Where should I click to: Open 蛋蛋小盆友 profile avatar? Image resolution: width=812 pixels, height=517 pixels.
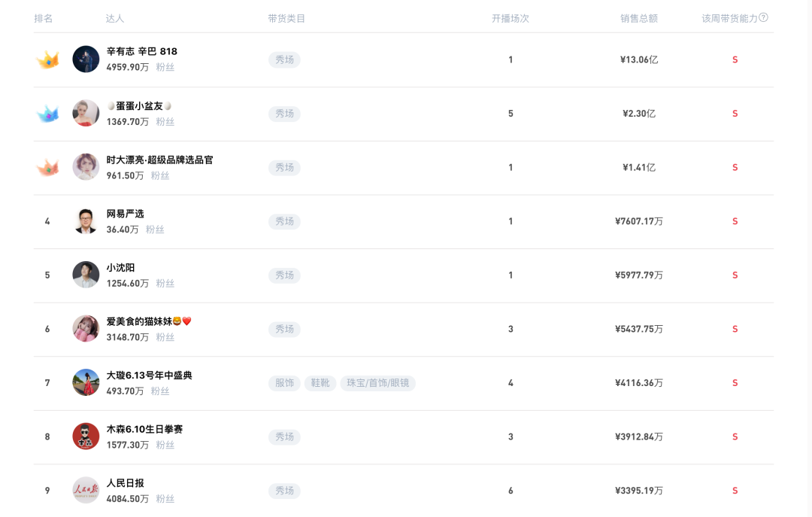pyautogui.click(x=86, y=114)
